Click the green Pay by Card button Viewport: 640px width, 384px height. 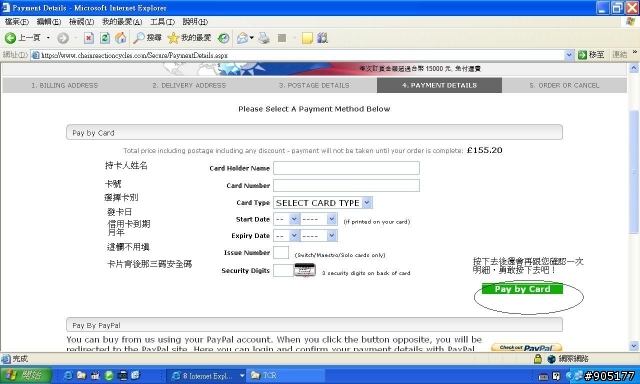pyautogui.click(x=522, y=289)
